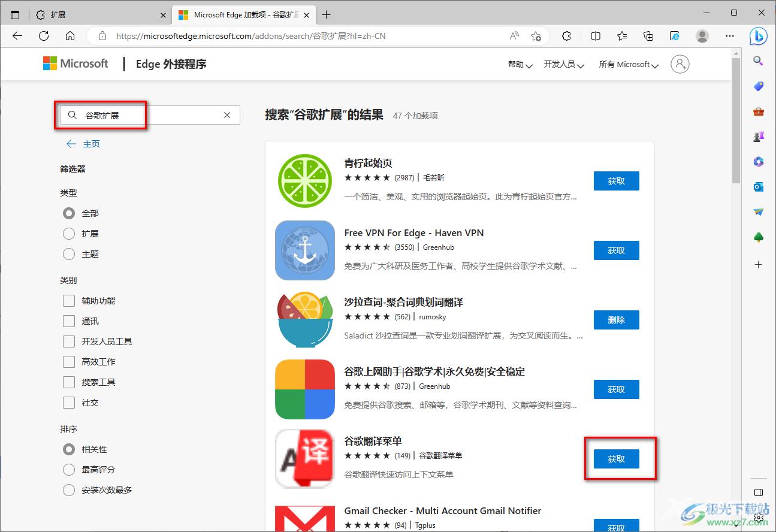Screen dimensions: 776x532
Task: Clear the search box text
Action: (227, 115)
